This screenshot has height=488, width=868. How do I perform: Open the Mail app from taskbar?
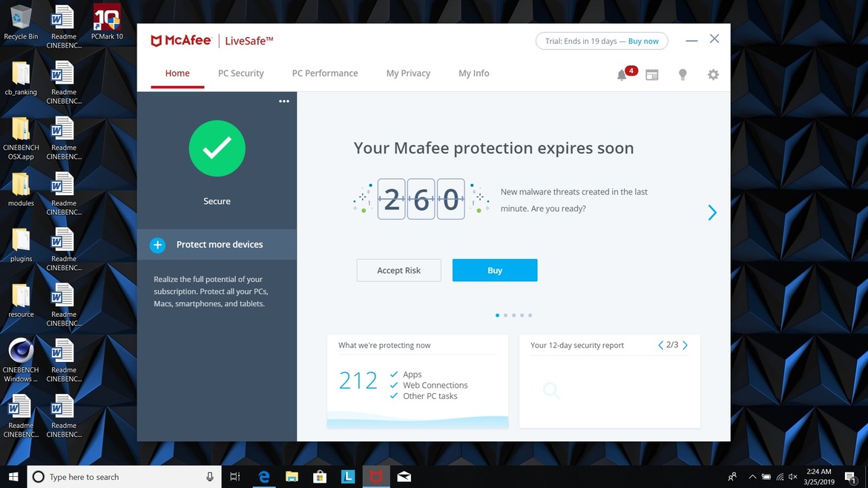coord(404,477)
